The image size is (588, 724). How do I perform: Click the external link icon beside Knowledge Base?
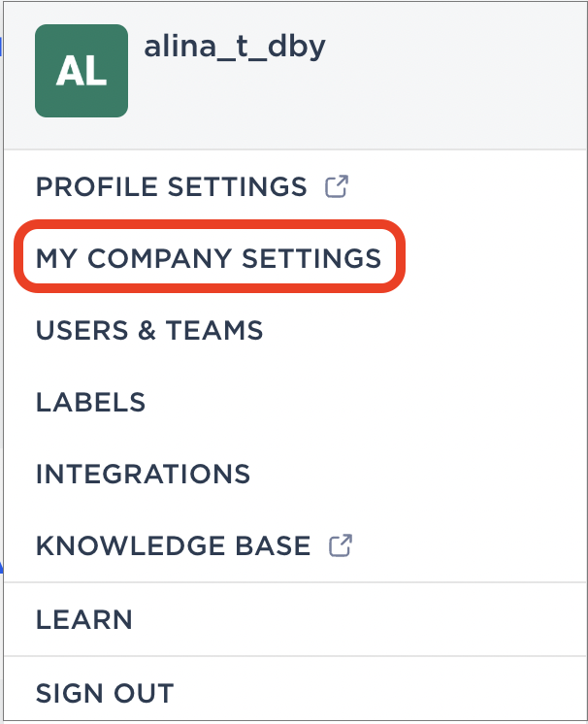[341, 545]
